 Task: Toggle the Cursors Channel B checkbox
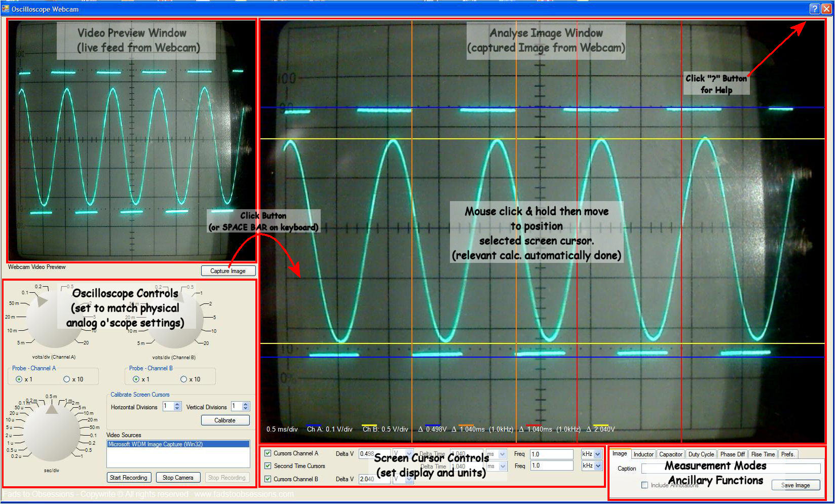click(268, 479)
